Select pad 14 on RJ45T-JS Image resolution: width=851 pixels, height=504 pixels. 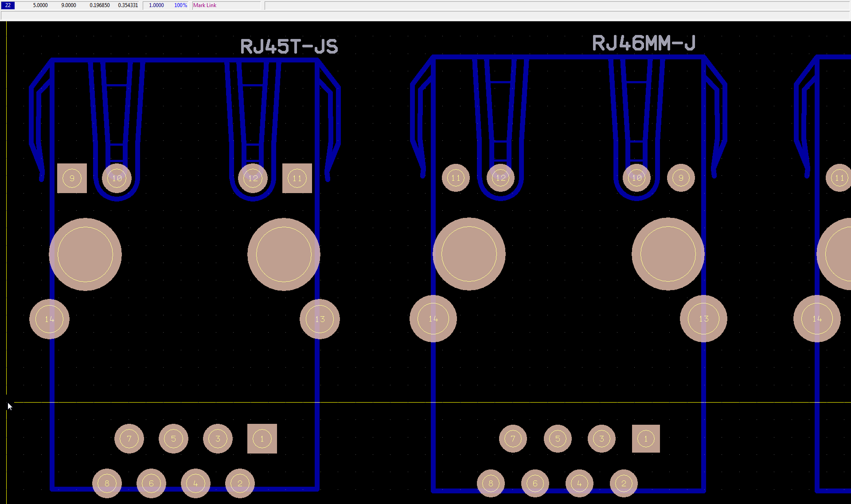[x=49, y=319]
